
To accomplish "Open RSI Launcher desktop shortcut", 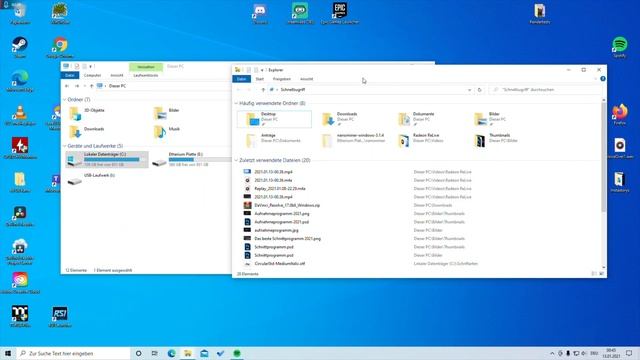I will click(x=60, y=317).
